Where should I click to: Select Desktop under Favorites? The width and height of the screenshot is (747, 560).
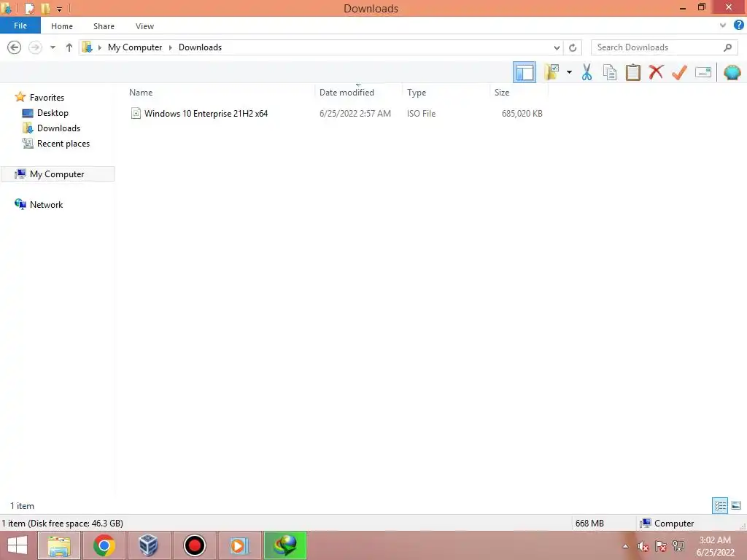pyautogui.click(x=53, y=113)
